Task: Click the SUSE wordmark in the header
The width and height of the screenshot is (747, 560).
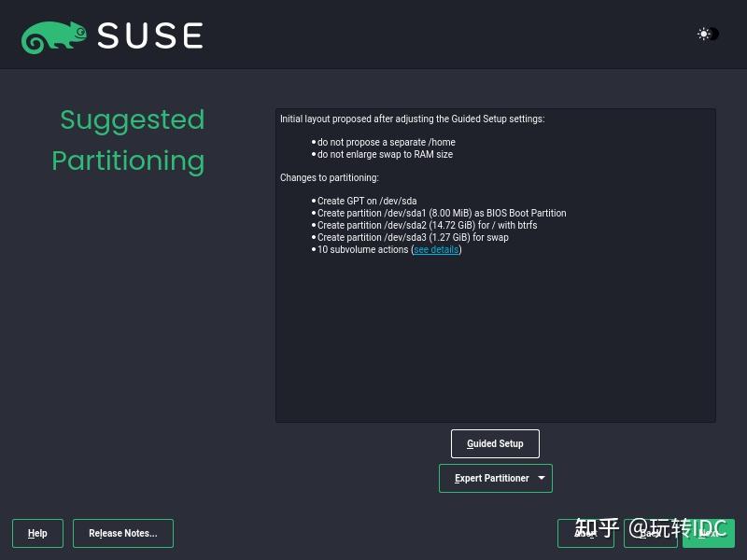Action: [149, 35]
